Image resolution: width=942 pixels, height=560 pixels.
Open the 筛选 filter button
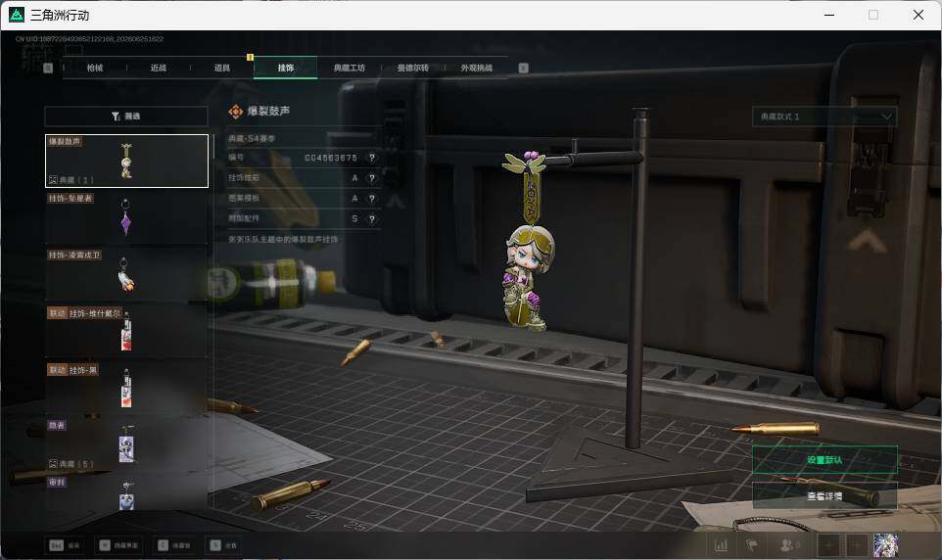(126, 116)
